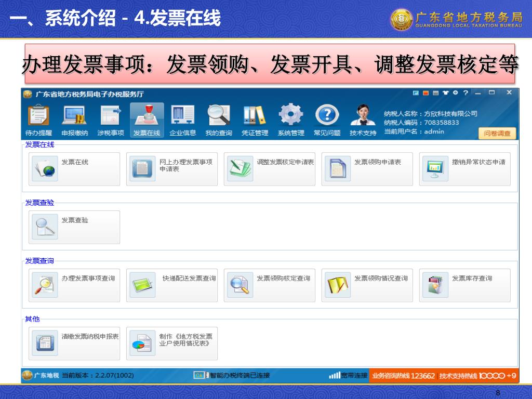Open 发票领购核定查询 tile
Viewport: 532px width, 399px height.
tap(270, 285)
